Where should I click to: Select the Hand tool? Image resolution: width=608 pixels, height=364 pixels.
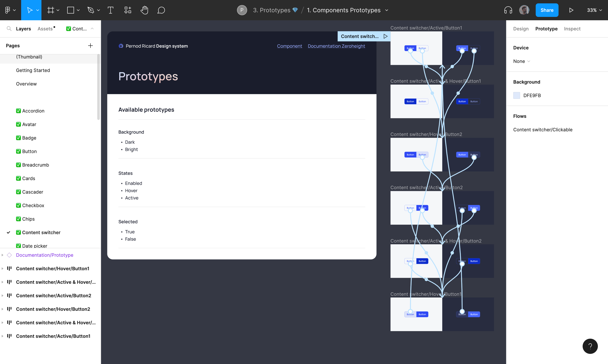point(144,10)
